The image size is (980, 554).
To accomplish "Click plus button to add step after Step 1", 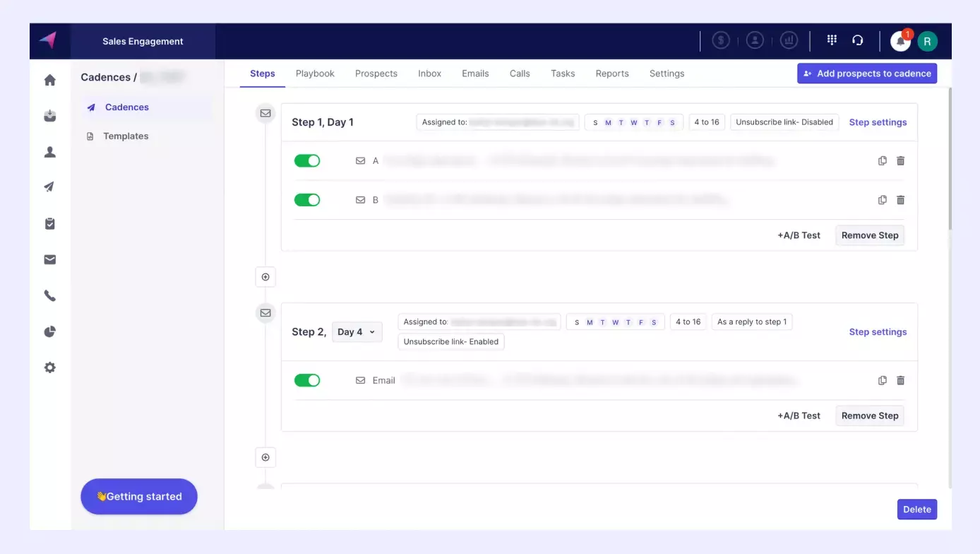I will (265, 277).
